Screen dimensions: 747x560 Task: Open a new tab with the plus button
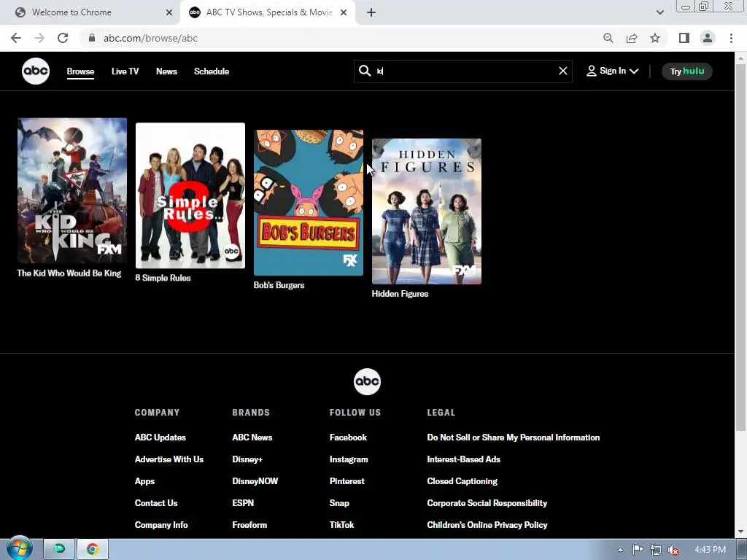[371, 12]
